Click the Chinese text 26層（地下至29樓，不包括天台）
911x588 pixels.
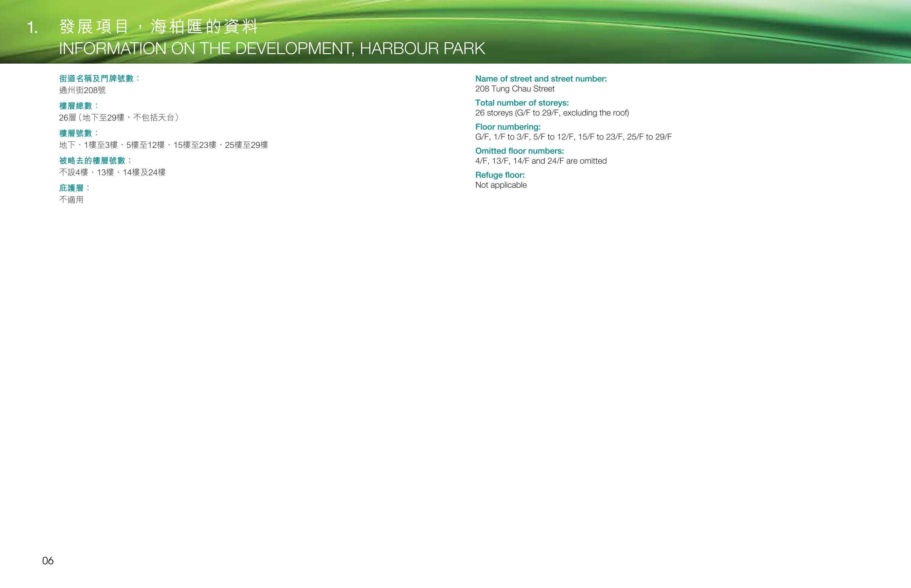[119, 118]
